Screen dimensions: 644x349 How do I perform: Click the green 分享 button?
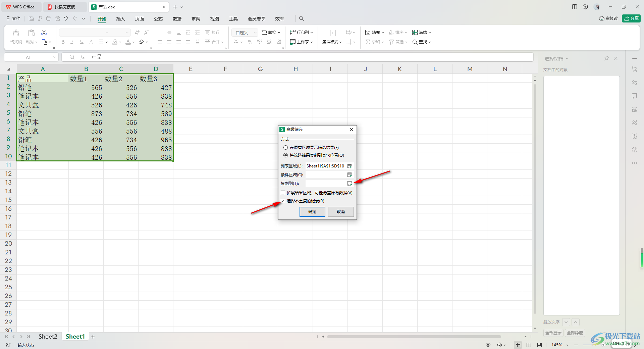click(631, 18)
